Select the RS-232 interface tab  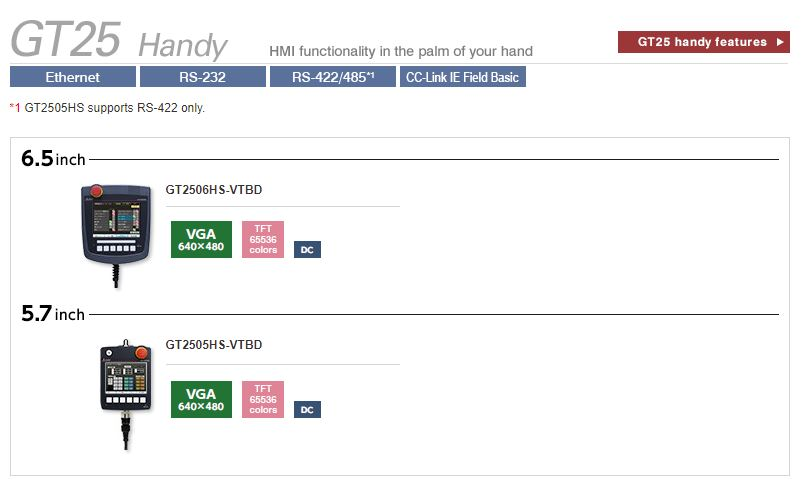pyautogui.click(x=203, y=77)
